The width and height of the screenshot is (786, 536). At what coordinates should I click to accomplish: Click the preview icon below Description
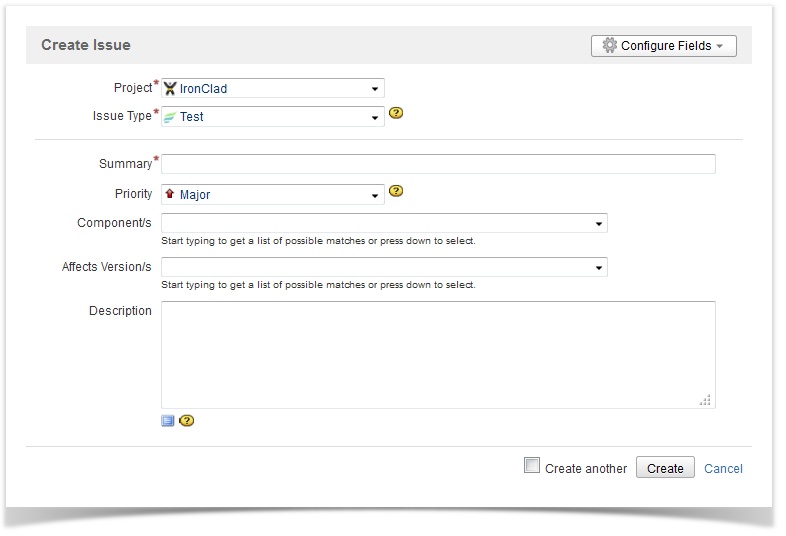tap(168, 421)
